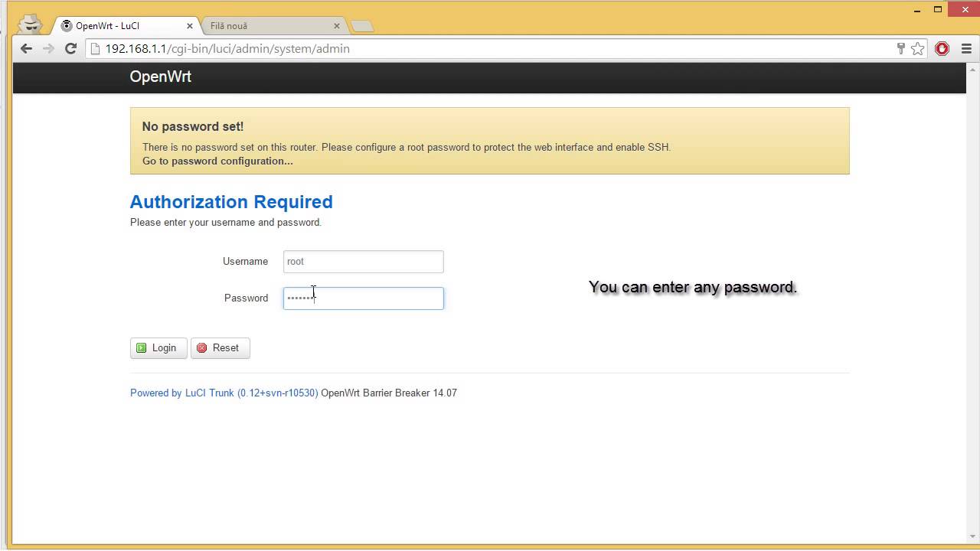This screenshot has height=551, width=980.
Task: Click OpenWrt Barrier Breaker 14.07 text
Action: point(389,393)
